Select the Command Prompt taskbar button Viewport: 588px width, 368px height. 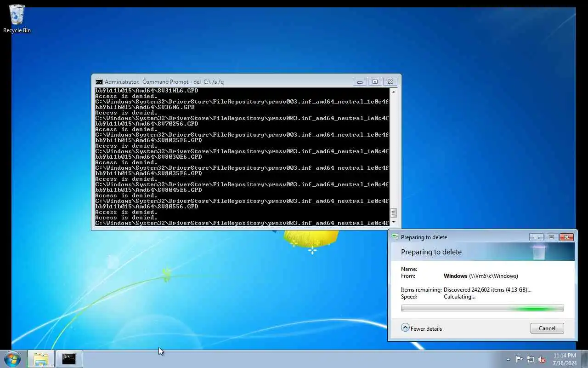pos(69,359)
